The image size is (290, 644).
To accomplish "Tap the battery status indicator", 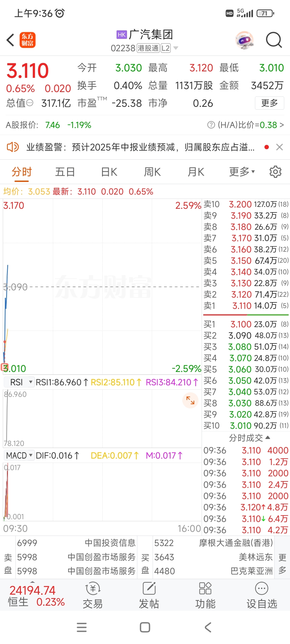I will click(x=265, y=13).
